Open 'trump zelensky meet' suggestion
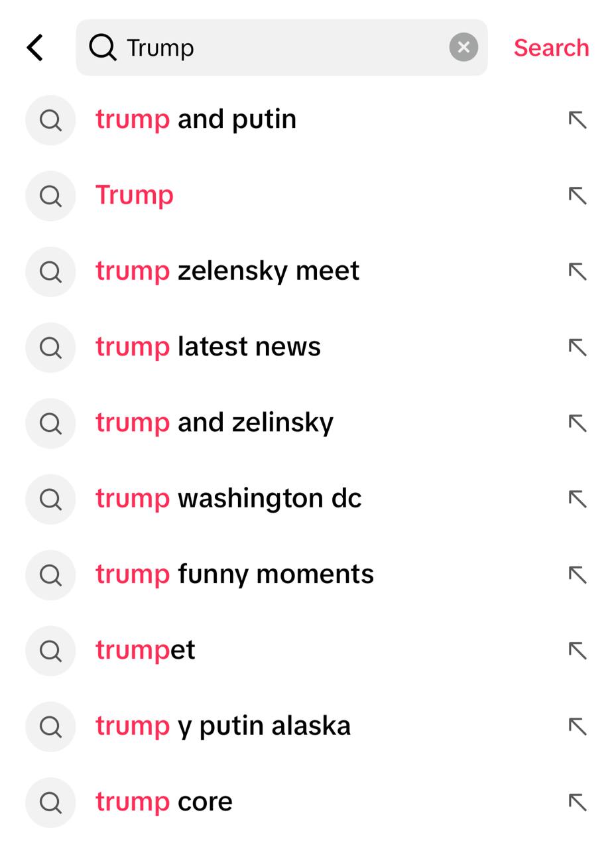The image size is (616, 849). pos(227,271)
